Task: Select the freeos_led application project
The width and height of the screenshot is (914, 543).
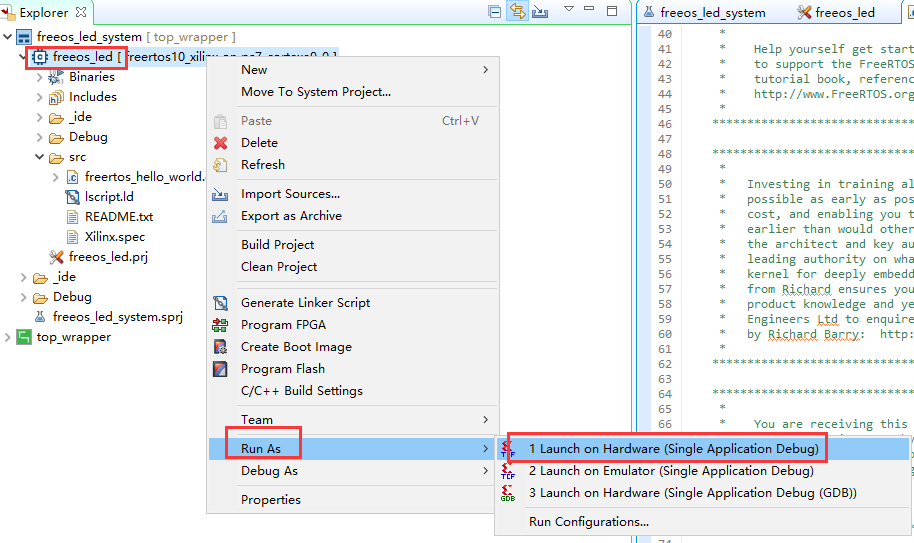Action: tap(82, 57)
